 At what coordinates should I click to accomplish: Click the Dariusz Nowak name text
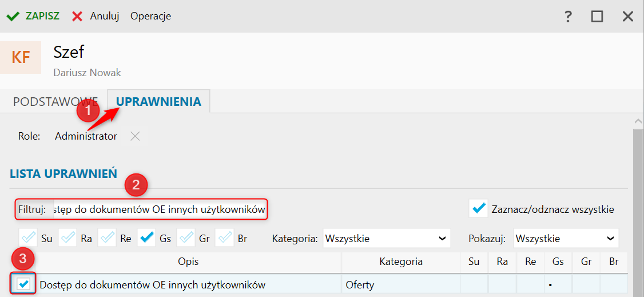[87, 73]
